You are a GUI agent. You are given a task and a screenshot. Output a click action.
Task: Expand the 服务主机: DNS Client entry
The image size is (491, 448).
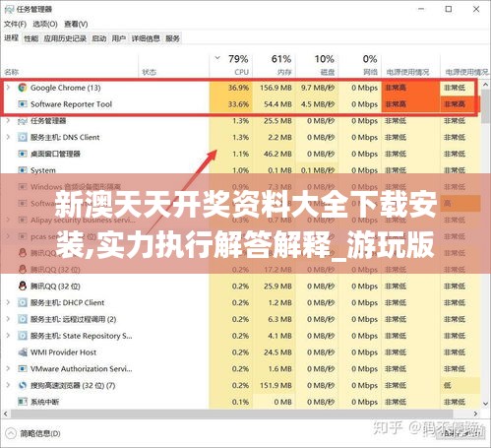[8, 137]
